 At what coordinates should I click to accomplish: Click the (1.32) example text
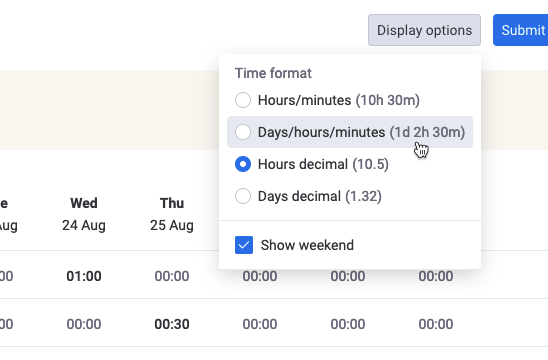[363, 196]
